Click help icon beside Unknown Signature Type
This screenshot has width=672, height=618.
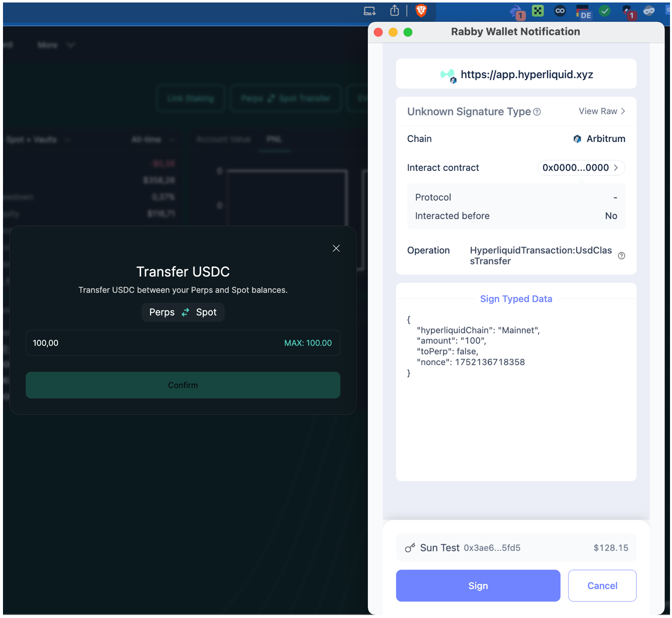pos(537,112)
